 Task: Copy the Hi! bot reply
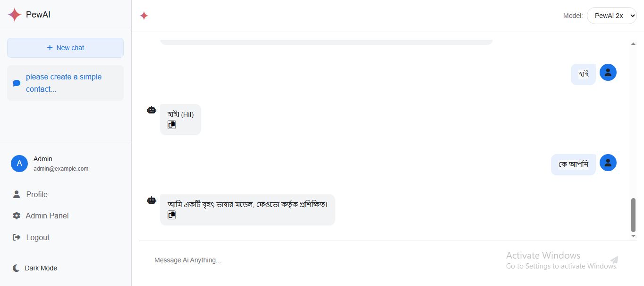click(172, 125)
